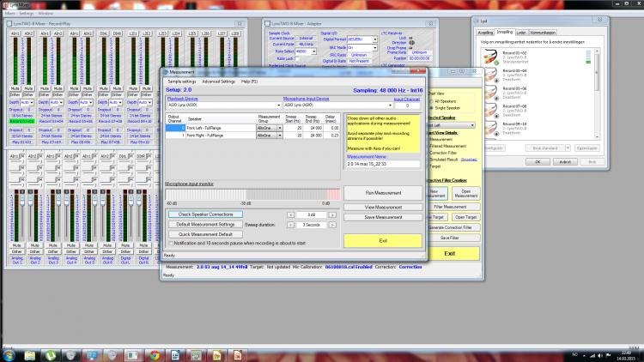Viewport: 644px width, 362px height.
Task: Click the Run Measurement button
Action: click(x=383, y=193)
